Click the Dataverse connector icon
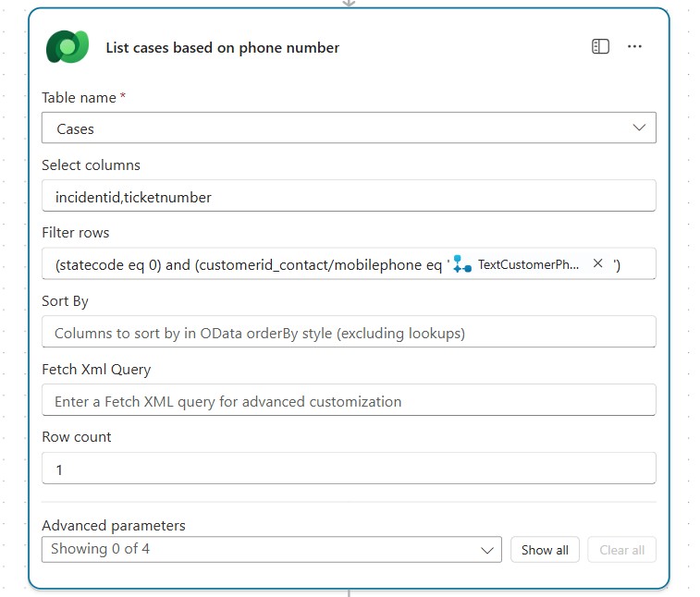This screenshot has height=597, width=700. 67,47
